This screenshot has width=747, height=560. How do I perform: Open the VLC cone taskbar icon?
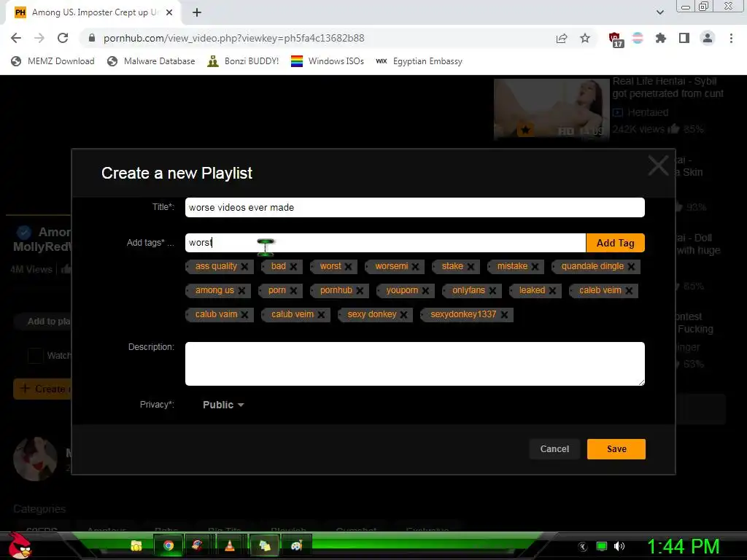[230, 545]
